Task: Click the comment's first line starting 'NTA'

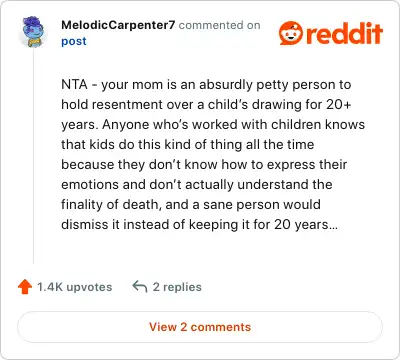Action: tap(206, 85)
